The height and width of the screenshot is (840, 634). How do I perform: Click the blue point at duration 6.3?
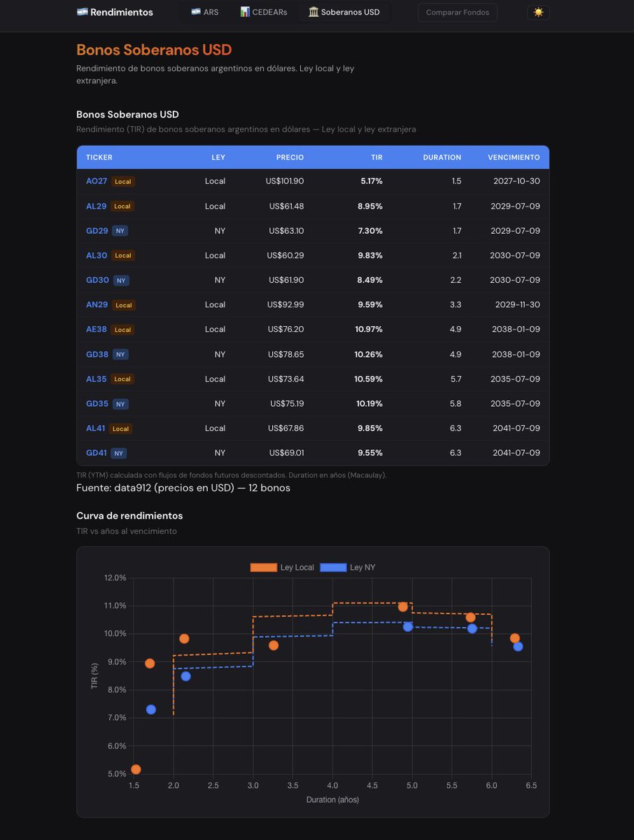518,646
